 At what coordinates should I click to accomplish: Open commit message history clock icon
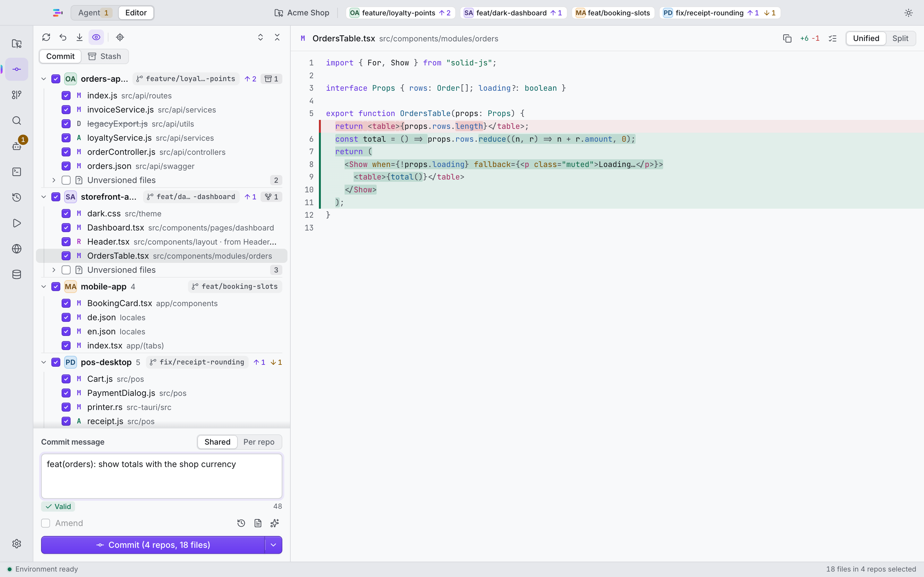(x=241, y=523)
